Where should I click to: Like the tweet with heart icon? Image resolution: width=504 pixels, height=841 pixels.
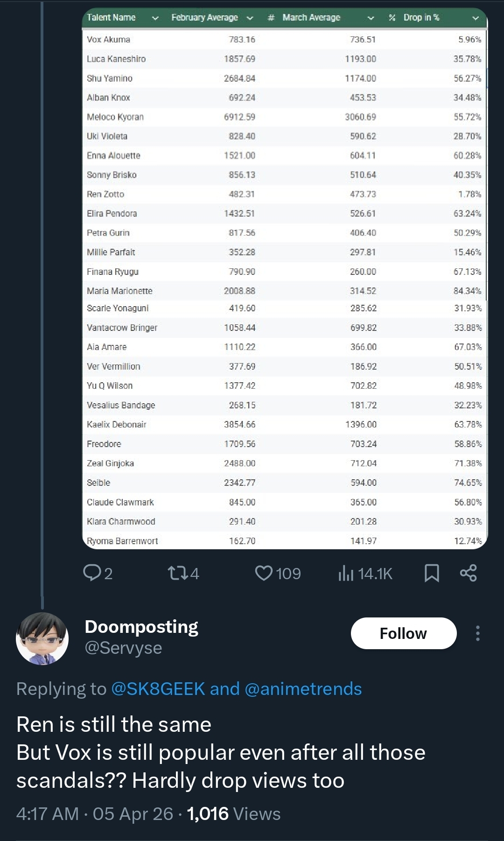click(x=264, y=573)
